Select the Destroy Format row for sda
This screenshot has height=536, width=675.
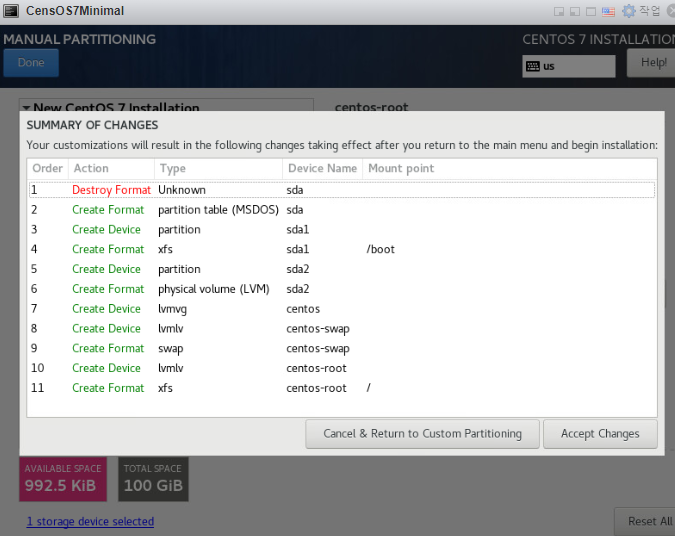(x=342, y=190)
